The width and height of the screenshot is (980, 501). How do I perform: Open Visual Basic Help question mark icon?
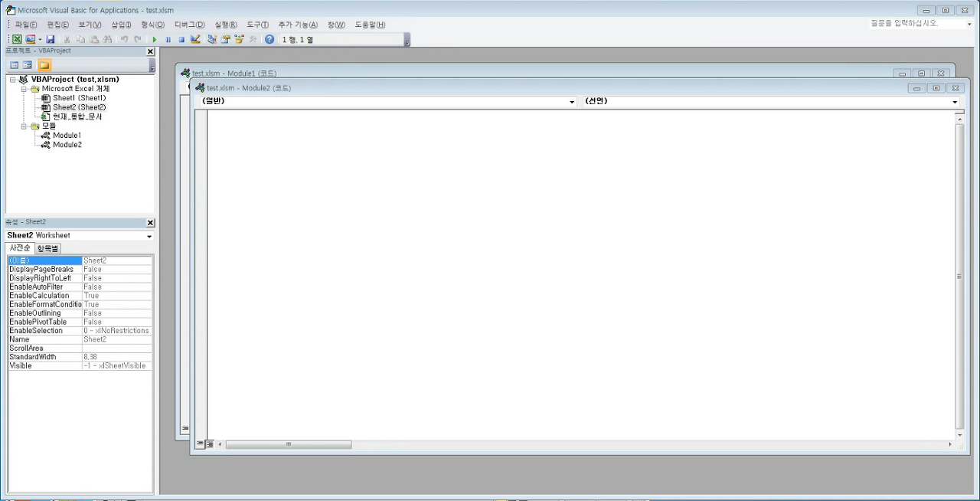(x=269, y=39)
